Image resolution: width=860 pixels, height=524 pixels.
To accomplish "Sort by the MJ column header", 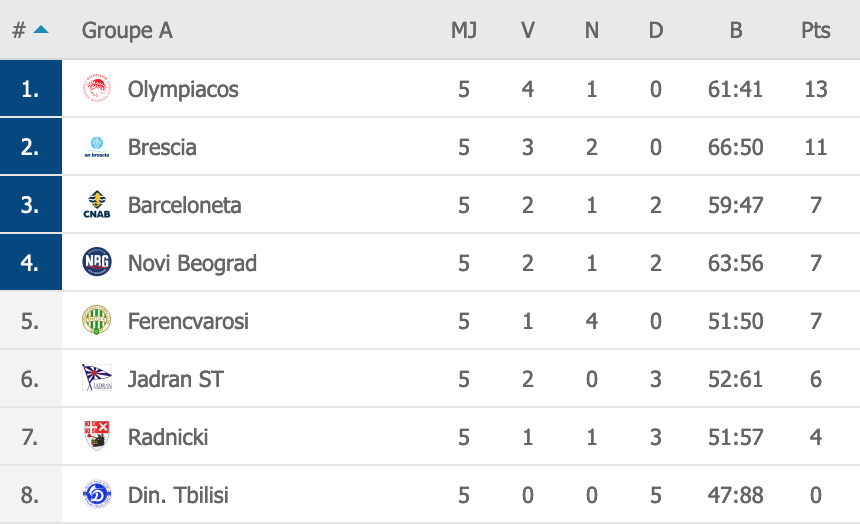I will pos(464,30).
